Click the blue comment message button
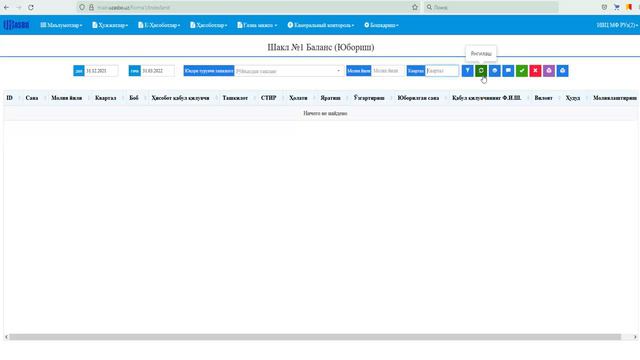The image size is (640, 360). [508, 71]
